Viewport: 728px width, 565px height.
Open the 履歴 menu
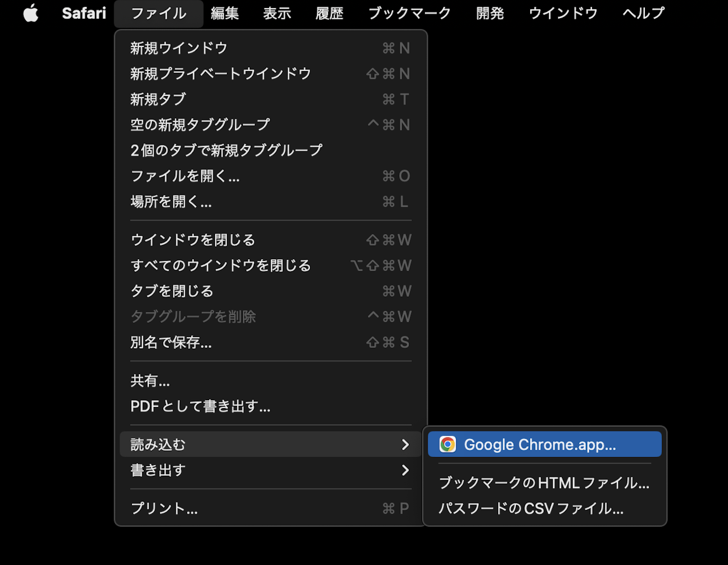[329, 13]
